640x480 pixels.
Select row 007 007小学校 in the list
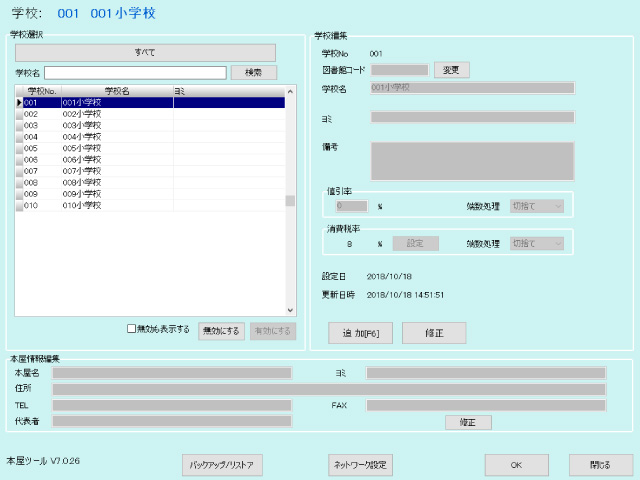(x=100, y=171)
